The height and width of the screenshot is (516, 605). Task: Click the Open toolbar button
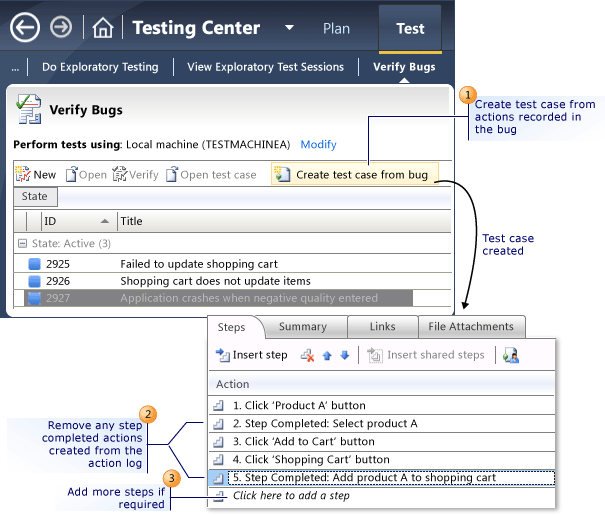(86, 174)
